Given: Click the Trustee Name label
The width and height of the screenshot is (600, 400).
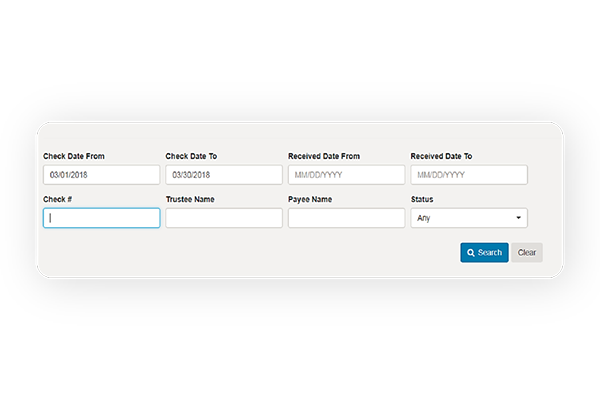Looking at the screenshot, I should pos(190,199).
